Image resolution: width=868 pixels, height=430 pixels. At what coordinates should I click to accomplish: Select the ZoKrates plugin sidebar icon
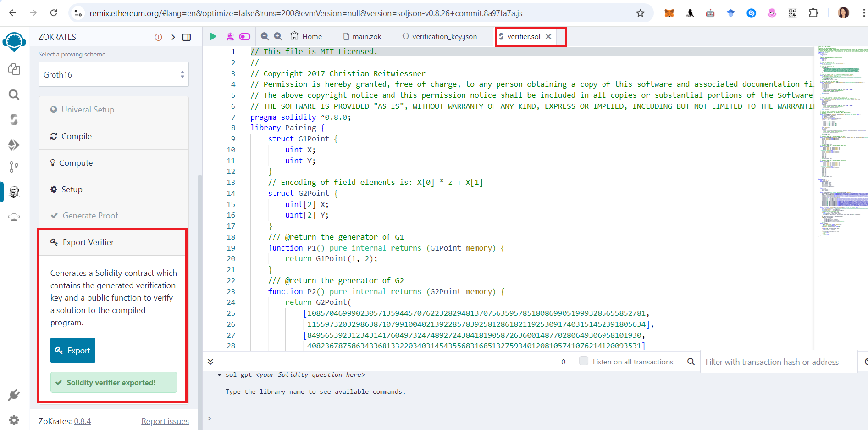coord(14,192)
